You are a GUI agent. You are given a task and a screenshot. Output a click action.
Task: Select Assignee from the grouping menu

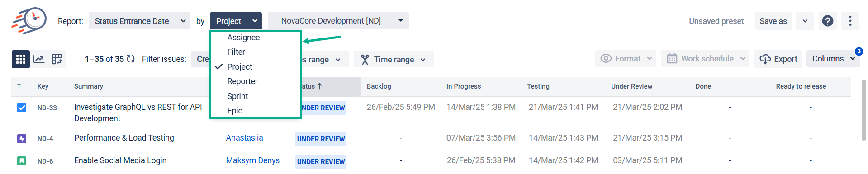(x=243, y=38)
